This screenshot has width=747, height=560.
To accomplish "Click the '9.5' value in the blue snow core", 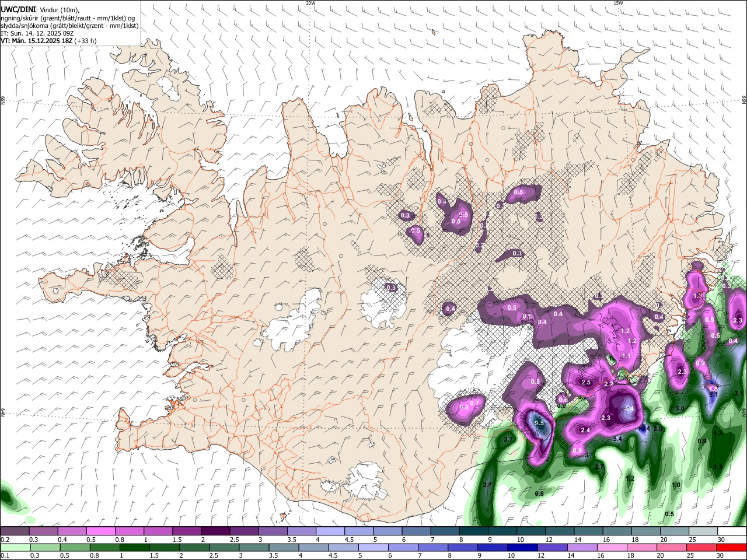I will coord(539,423).
